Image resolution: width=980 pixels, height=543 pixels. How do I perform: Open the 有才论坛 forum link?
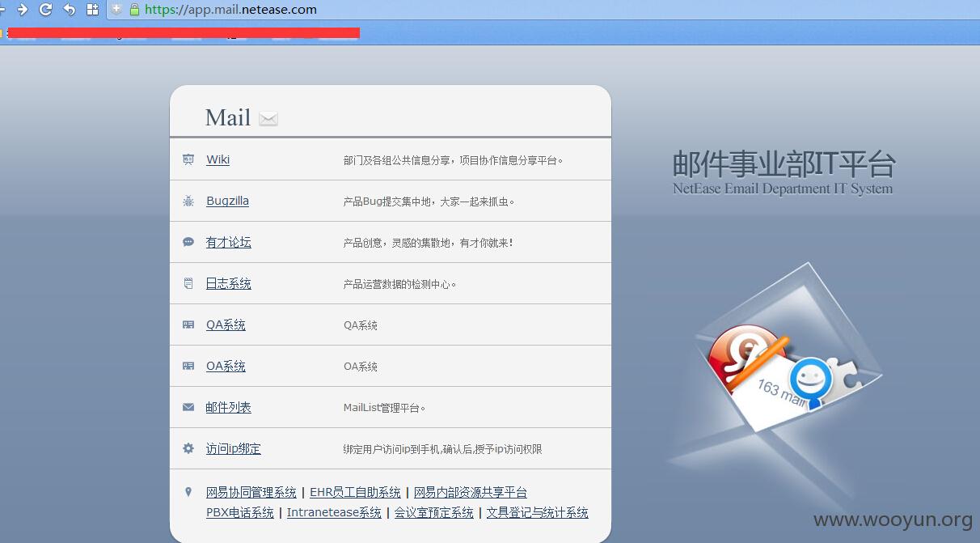tap(229, 242)
